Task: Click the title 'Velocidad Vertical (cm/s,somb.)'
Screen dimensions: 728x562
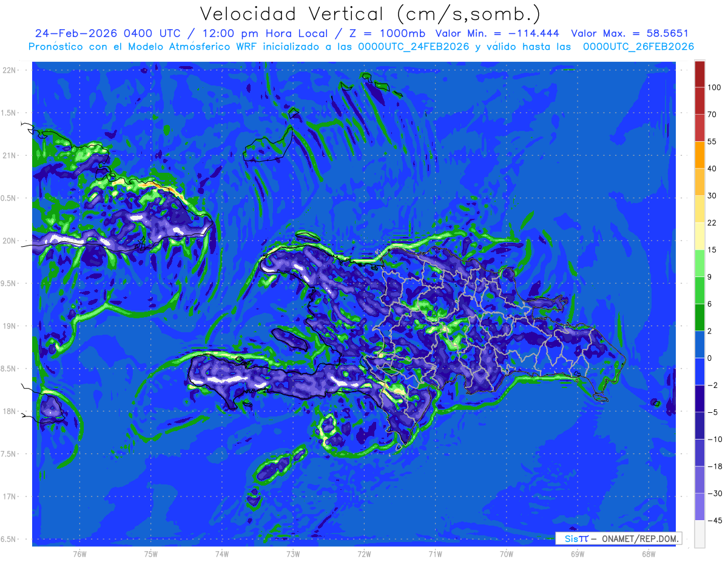Action: coord(369,14)
